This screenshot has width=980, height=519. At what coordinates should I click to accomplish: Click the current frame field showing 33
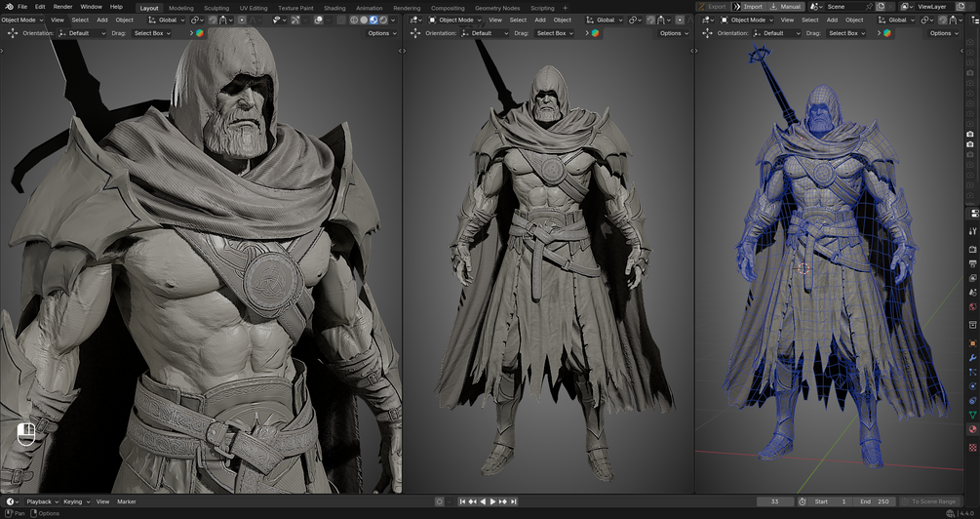coord(775,501)
